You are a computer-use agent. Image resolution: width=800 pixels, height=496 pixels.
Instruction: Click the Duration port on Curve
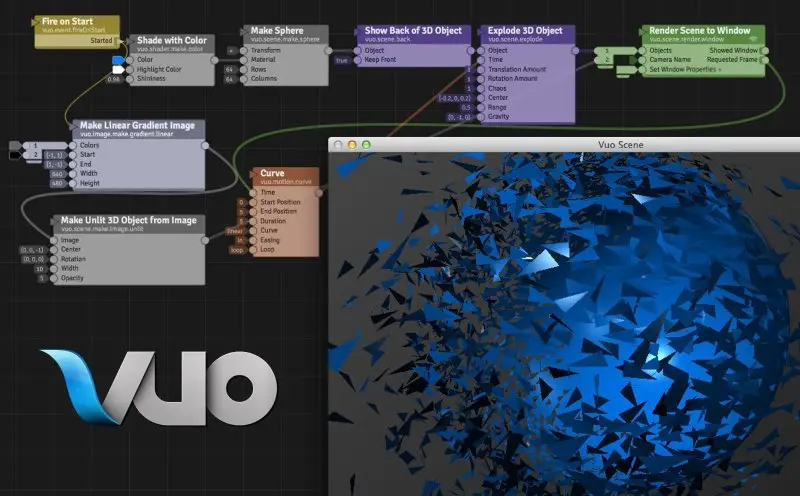[x=253, y=221]
